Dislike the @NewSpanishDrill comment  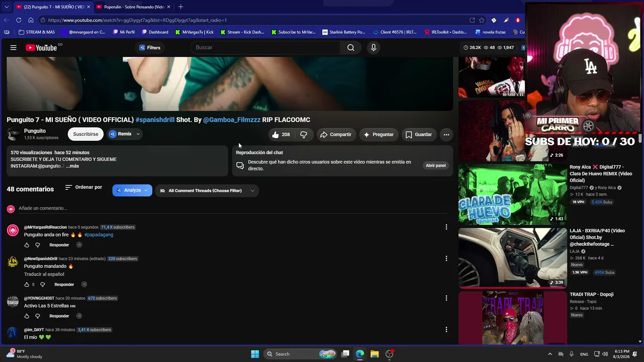tap(42, 285)
